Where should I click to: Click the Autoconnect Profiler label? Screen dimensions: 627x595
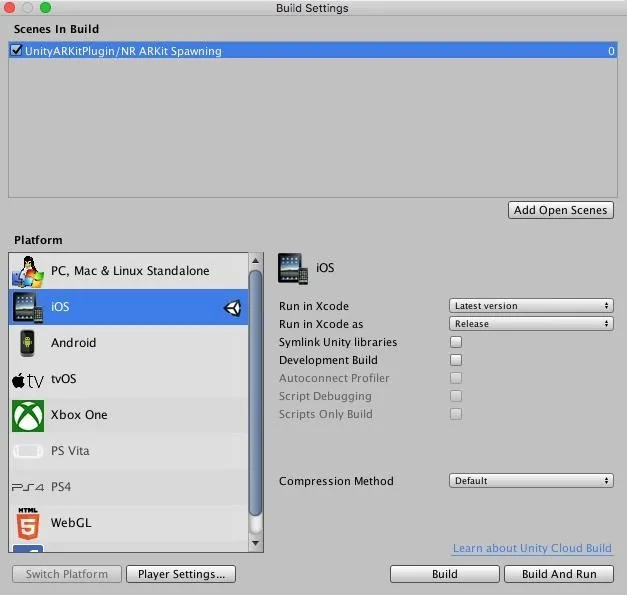point(334,378)
